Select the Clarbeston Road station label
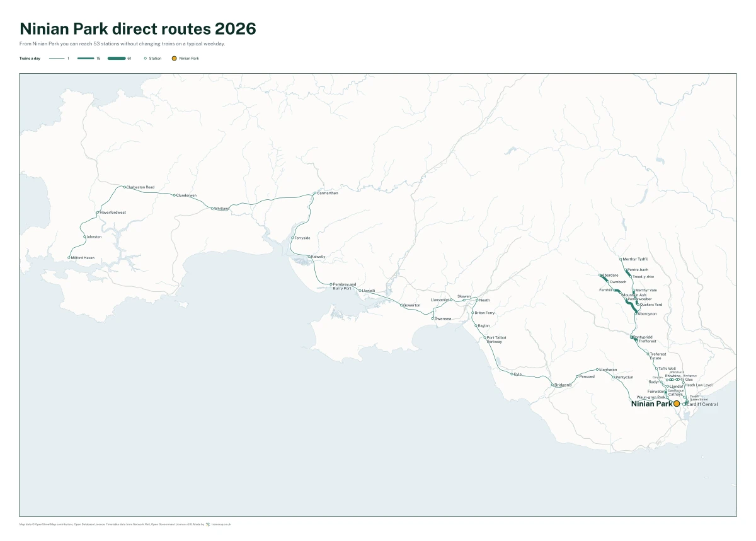This screenshot has width=756, height=541. pos(140,187)
